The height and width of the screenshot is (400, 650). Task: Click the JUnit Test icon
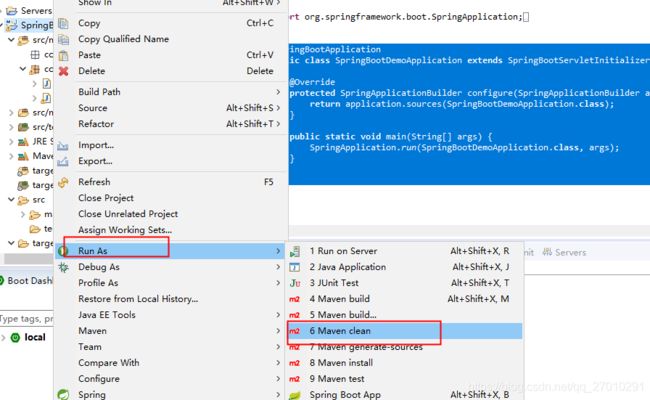click(295, 283)
